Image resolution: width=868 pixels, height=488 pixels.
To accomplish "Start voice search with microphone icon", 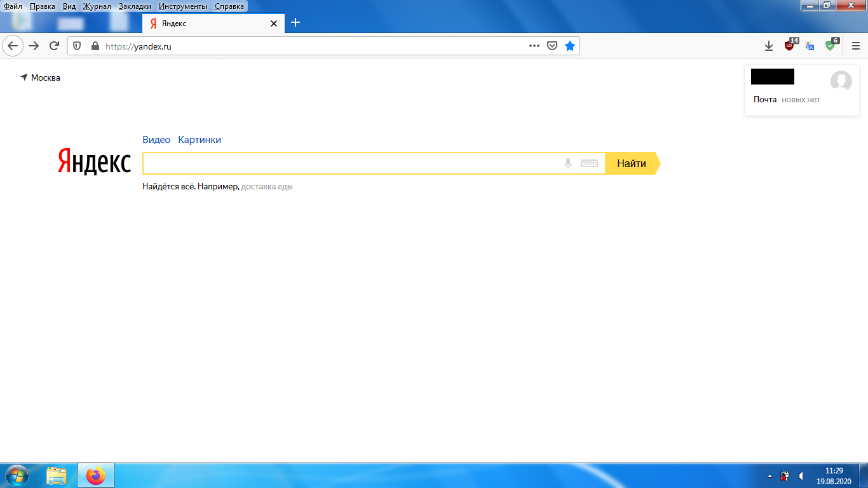I will 568,163.
